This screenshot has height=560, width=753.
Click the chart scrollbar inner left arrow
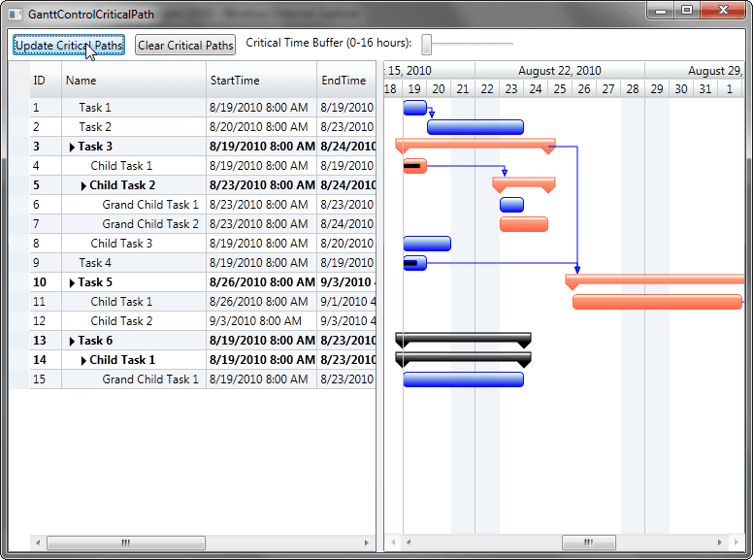tap(409, 543)
